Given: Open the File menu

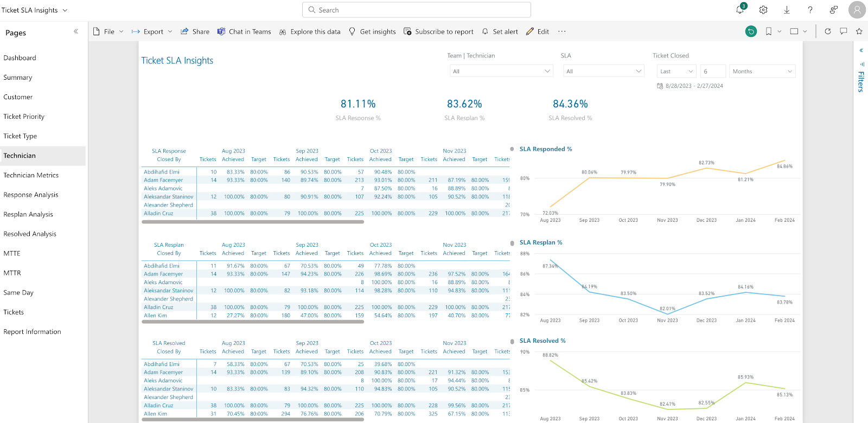Looking at the screenshot, I should point(108,31).
